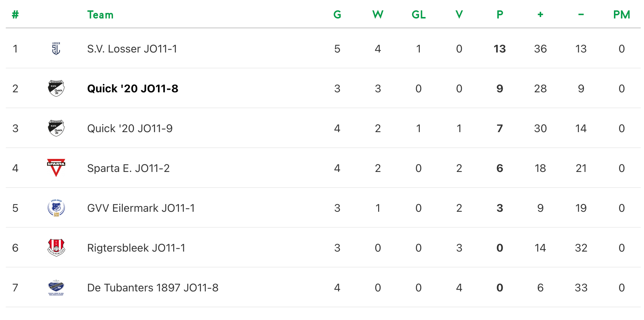Click the De Tubanters 1897 club logo
Viewport: 644px width, 320px height.
point(56,287)
